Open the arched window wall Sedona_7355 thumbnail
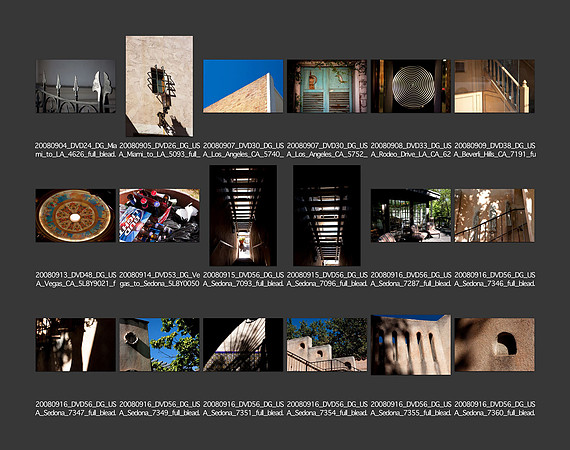This screenshot has height=450, width=570. tap(411, 345)
